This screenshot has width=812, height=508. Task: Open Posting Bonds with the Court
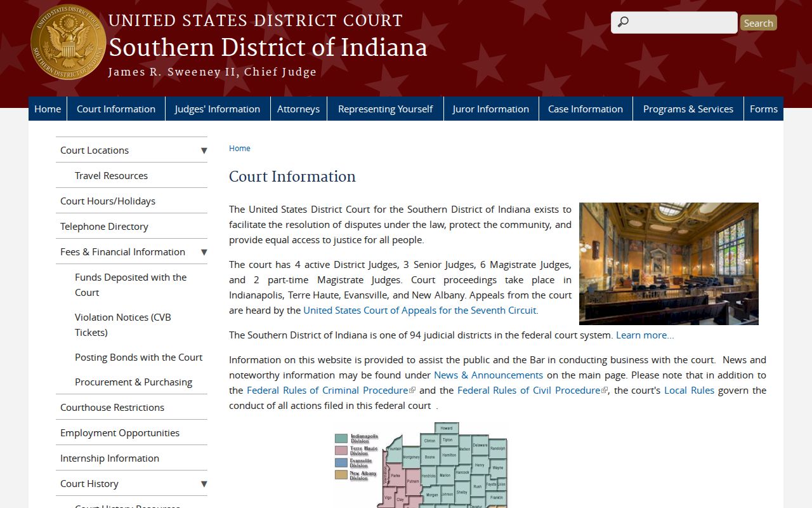tap(138, 357)
